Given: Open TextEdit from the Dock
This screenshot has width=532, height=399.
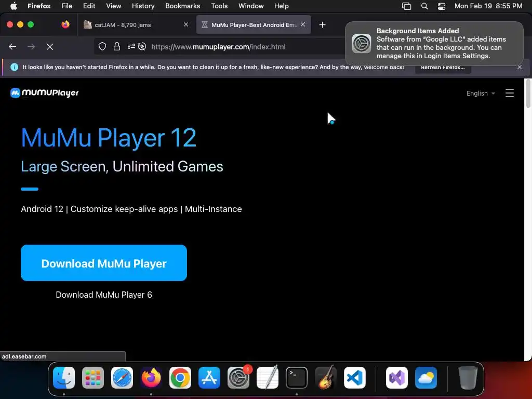Looking at the screenshot, I should click(268, 377).
